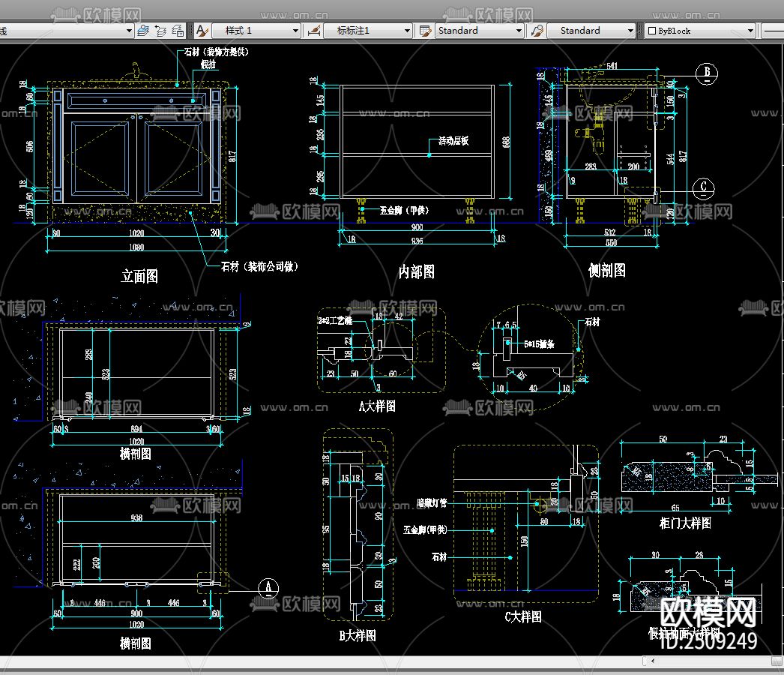Image resolution: width=784 pixels, height=675 pixels.
Task: Click the circled A detail marker
Action: click(x=268, y=588)
